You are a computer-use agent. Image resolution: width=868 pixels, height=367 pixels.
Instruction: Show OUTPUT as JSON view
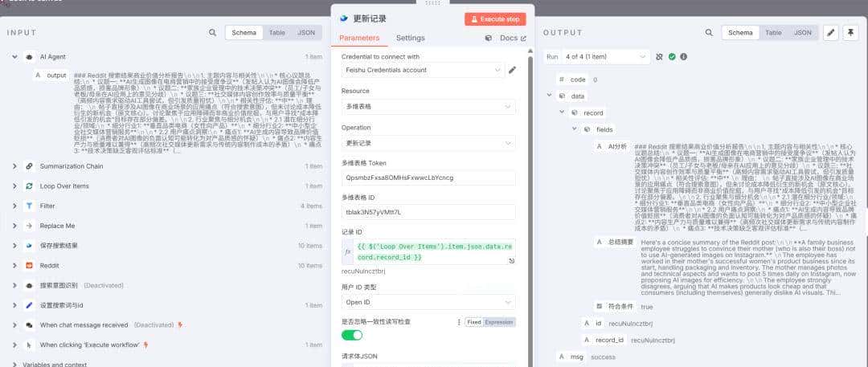[x=803, y=33]
